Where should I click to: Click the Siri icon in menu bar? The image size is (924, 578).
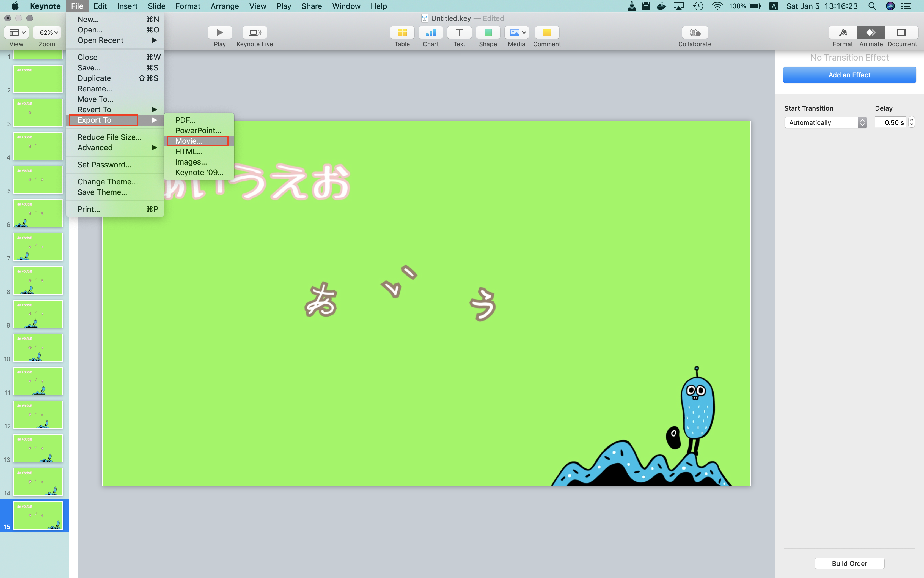tap(890, 6)
